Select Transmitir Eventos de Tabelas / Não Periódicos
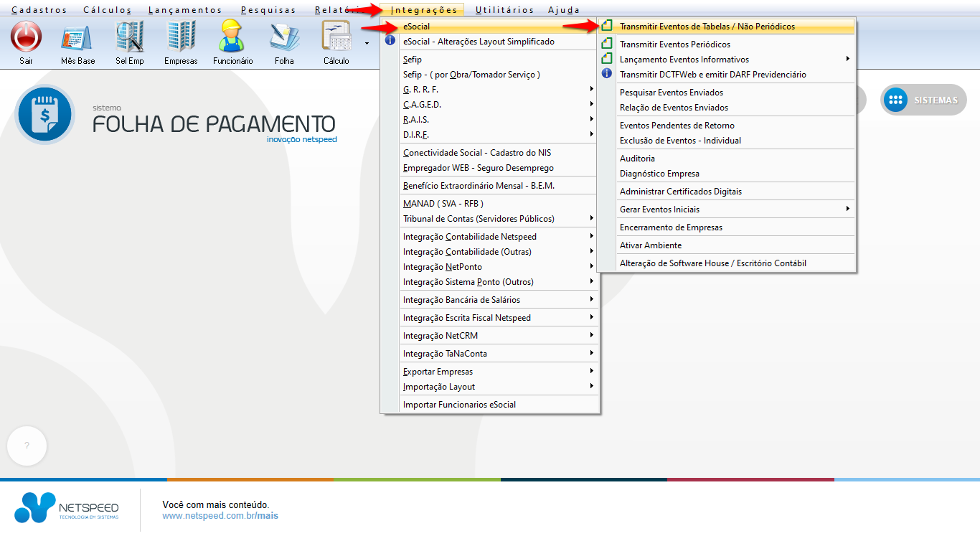 pos(707,27)
